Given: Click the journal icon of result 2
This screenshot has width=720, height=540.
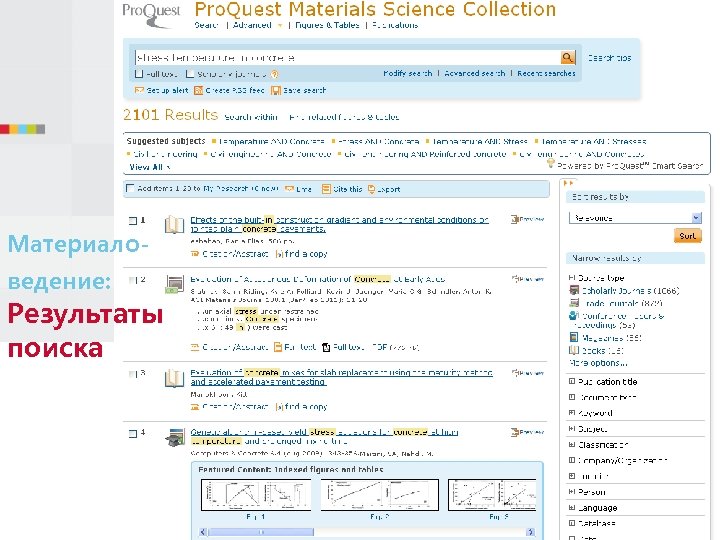Looking at the screenshot, I should (174, 284).
